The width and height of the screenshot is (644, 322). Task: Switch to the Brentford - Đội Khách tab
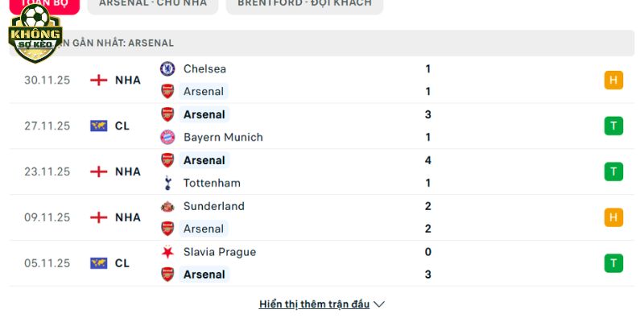pos(304,4)
